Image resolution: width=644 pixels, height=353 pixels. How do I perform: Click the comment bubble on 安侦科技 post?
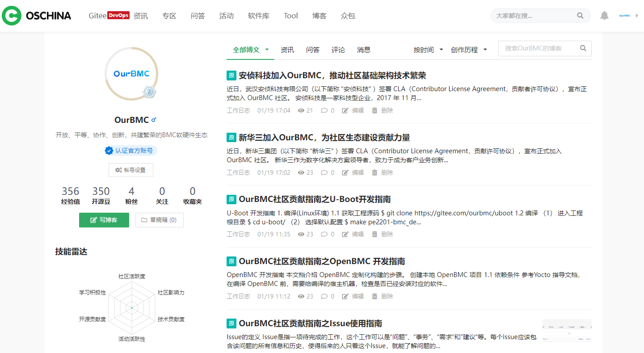324,110
